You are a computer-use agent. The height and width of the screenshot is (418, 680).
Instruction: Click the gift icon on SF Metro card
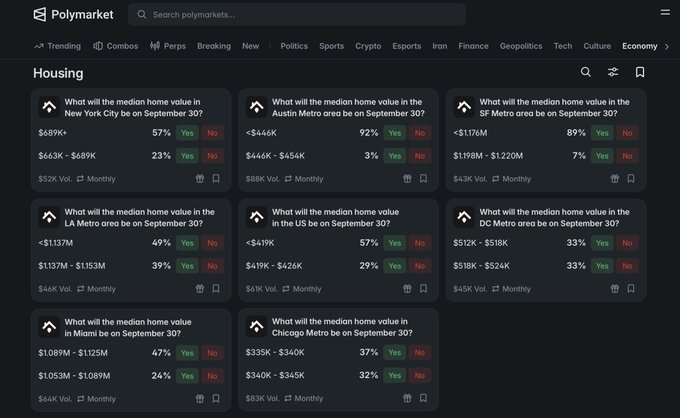615,178
